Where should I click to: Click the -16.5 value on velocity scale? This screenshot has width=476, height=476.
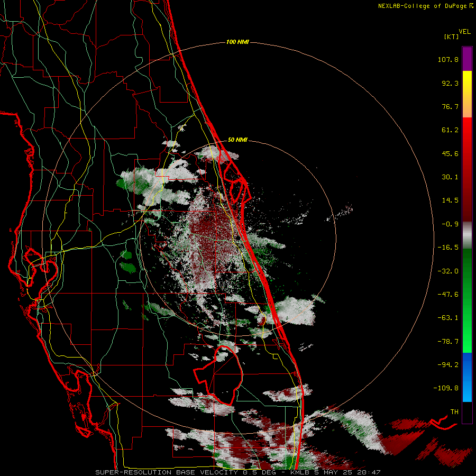pyautogui.click(x=448, y=248)
